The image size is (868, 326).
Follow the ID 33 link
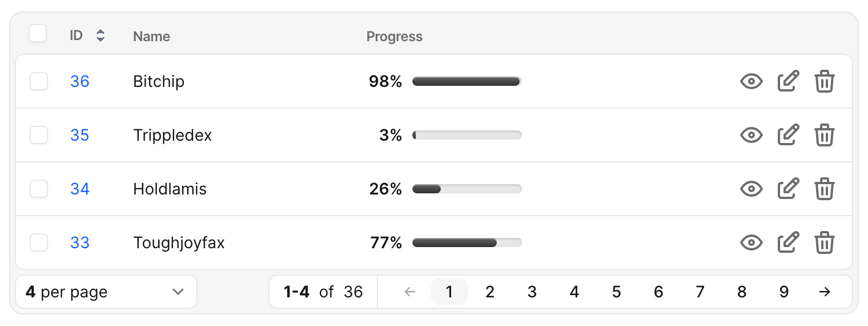pyautogui.click(x=80, y=243)
